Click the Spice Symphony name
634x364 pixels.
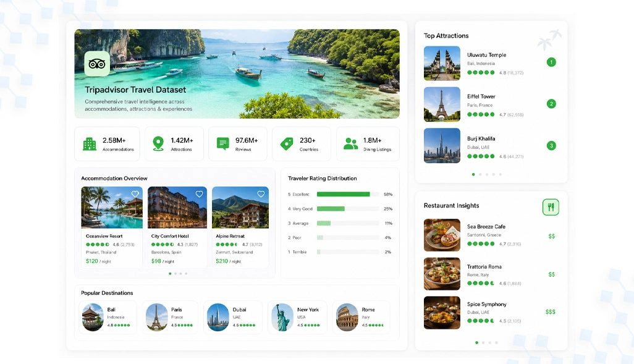tap(487, 304)
